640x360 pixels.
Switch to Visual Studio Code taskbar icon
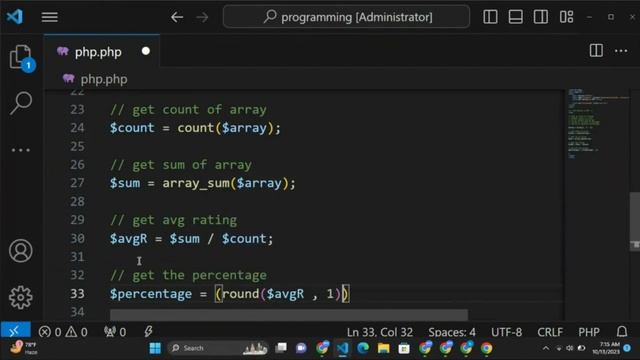click(342, 348)
